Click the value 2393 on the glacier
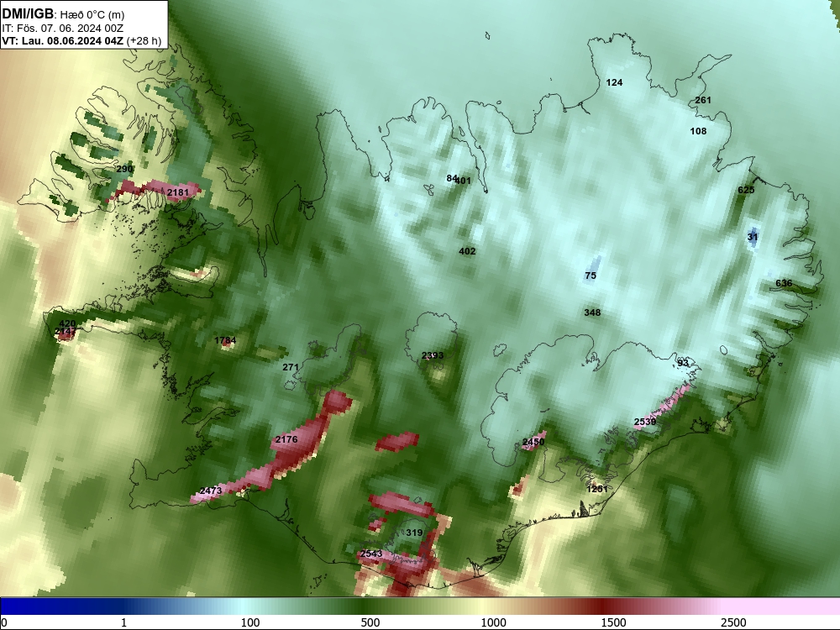Image resolution: width=840 pixels, height=630 pixels. coord(433,355)
